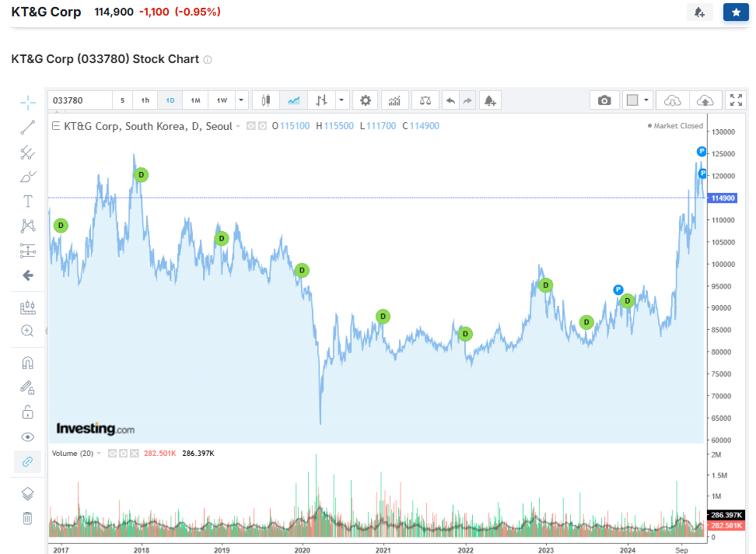Screen dimensions: 756x554
Task: Toggle lock all drawing tools
Action: tap(28, 412)
